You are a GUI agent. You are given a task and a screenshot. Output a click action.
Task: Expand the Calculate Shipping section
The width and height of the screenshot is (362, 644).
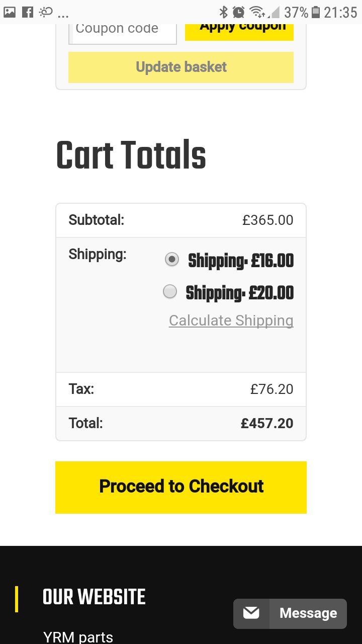[x=231, y=320]
